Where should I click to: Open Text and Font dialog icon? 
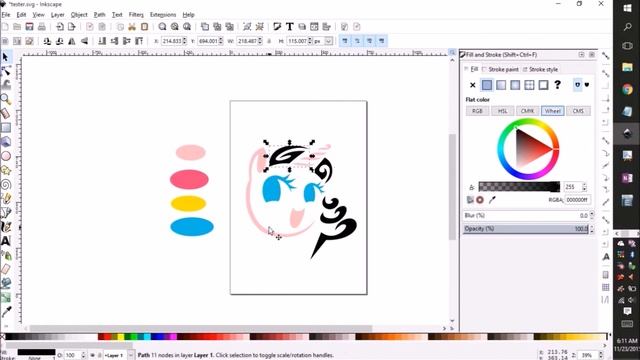pos(290,27)
